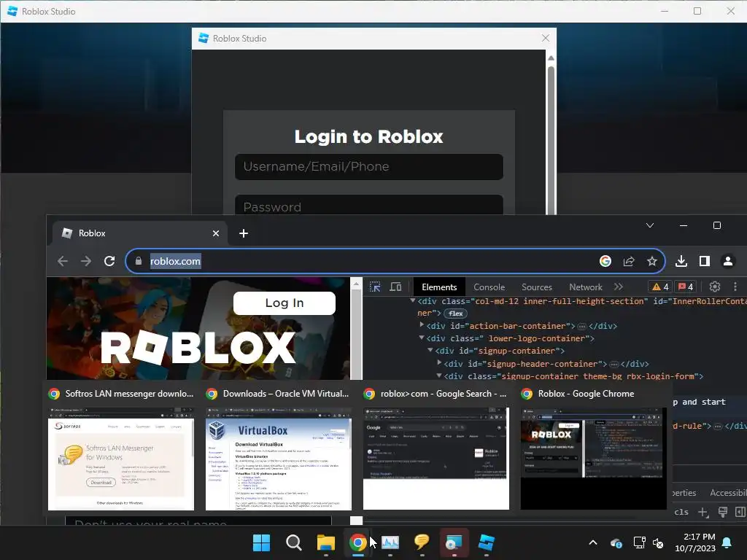Switch to Sources tab in DevTools

pyautogui.click(x=536, y=287)
